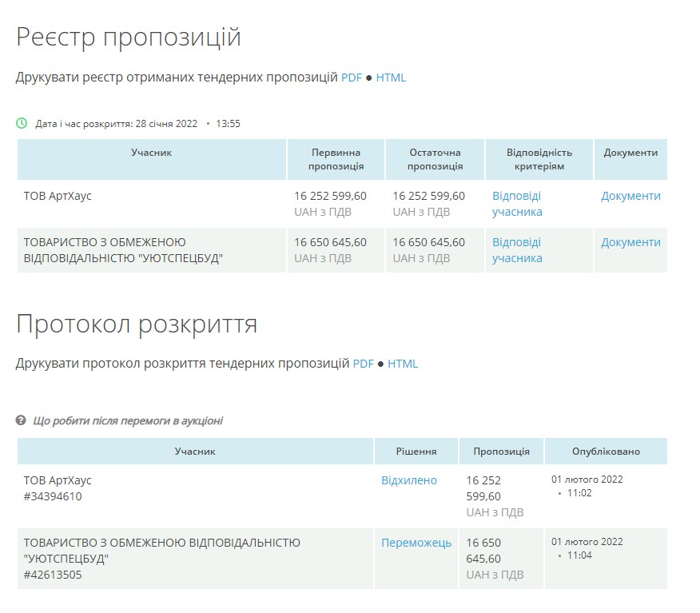Screen dimensions: 700x613
Task: Open HTML version of the proposals register
Action: pyautogui.click(x=391, y=78)
